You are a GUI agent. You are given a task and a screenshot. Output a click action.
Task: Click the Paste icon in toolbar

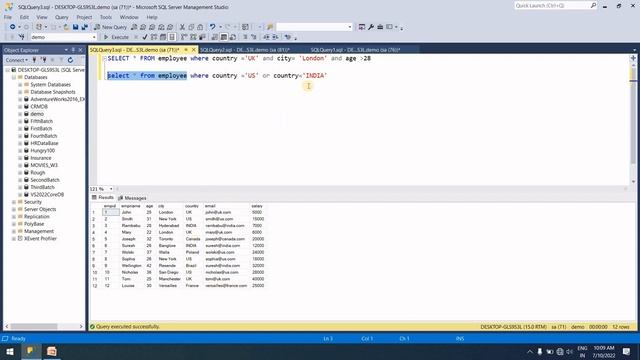[200, 27]
